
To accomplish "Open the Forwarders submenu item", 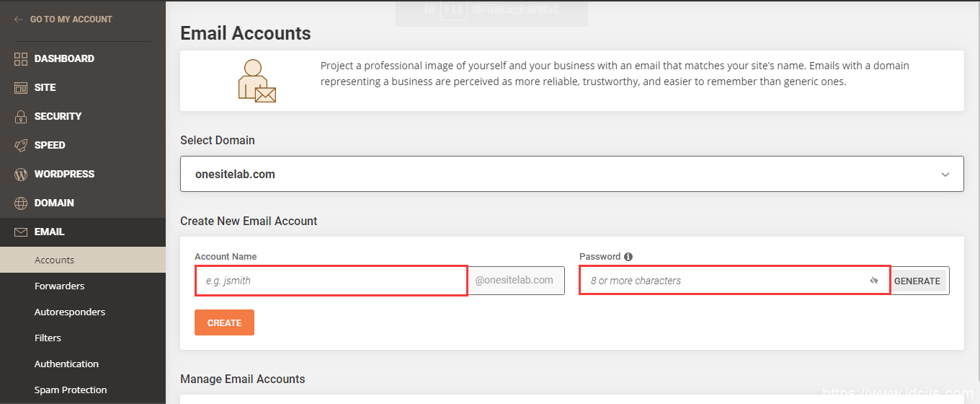I will click(59, 286).
